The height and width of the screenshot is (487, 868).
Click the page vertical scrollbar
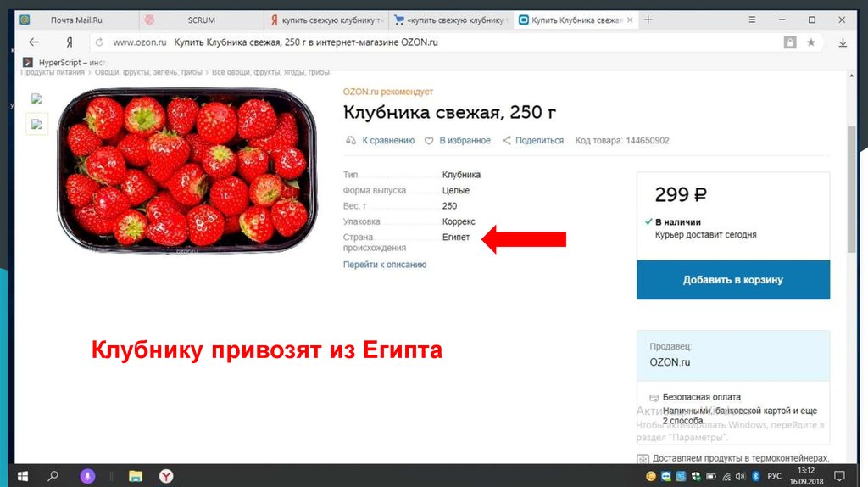pos(851,189)
